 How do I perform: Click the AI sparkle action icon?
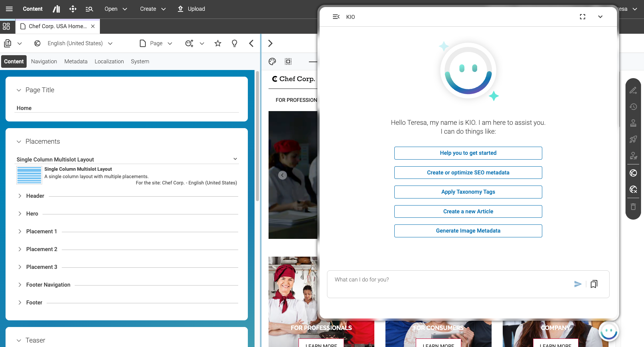pyautogui.click(x=189, y=43)
